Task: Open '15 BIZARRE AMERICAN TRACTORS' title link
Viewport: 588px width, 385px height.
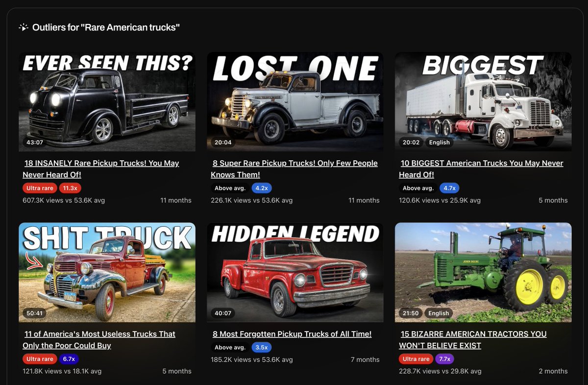Action: click(473, 339)
